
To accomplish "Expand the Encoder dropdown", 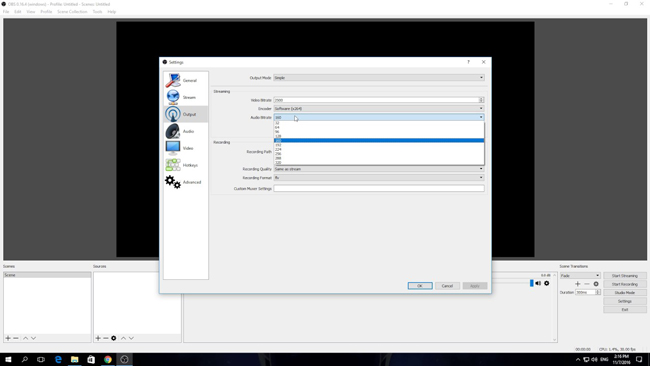I will click(378, 109).
